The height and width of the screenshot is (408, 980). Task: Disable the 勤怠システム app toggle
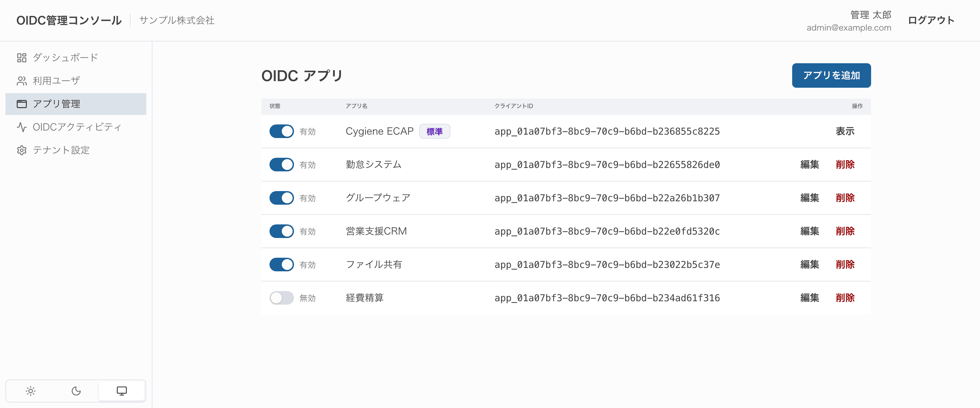coord(281,165)
